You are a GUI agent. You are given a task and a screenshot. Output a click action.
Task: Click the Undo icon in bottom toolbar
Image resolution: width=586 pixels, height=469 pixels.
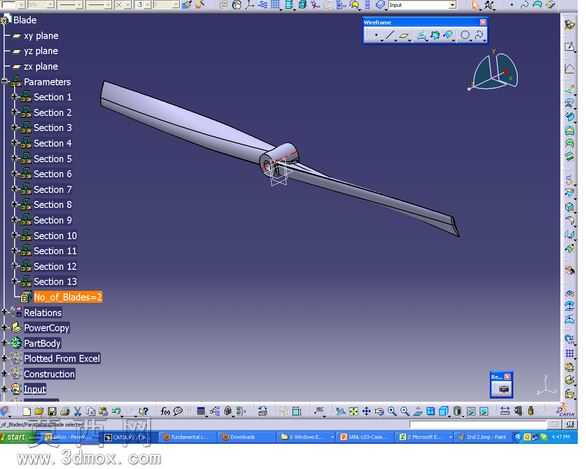click(116, 411)
